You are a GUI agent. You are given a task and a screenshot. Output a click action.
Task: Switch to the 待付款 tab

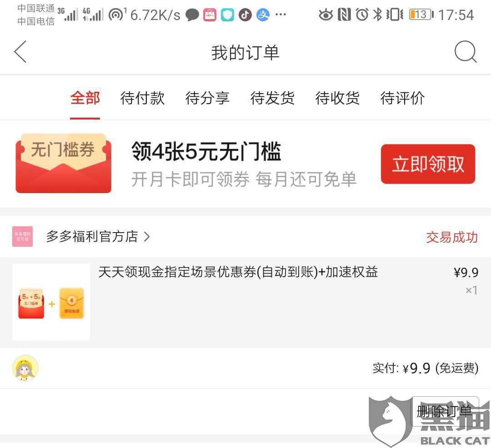142,98
